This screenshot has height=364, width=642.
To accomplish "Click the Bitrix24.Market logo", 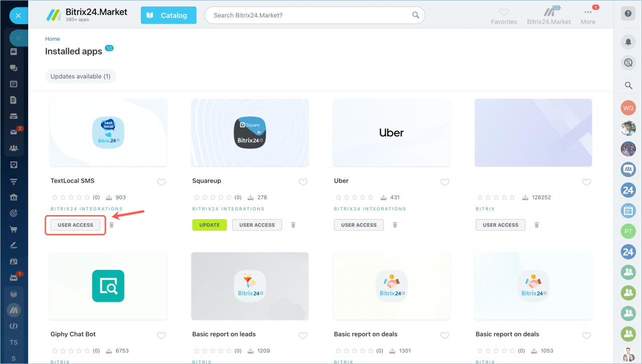I will [x=87, y=15].
